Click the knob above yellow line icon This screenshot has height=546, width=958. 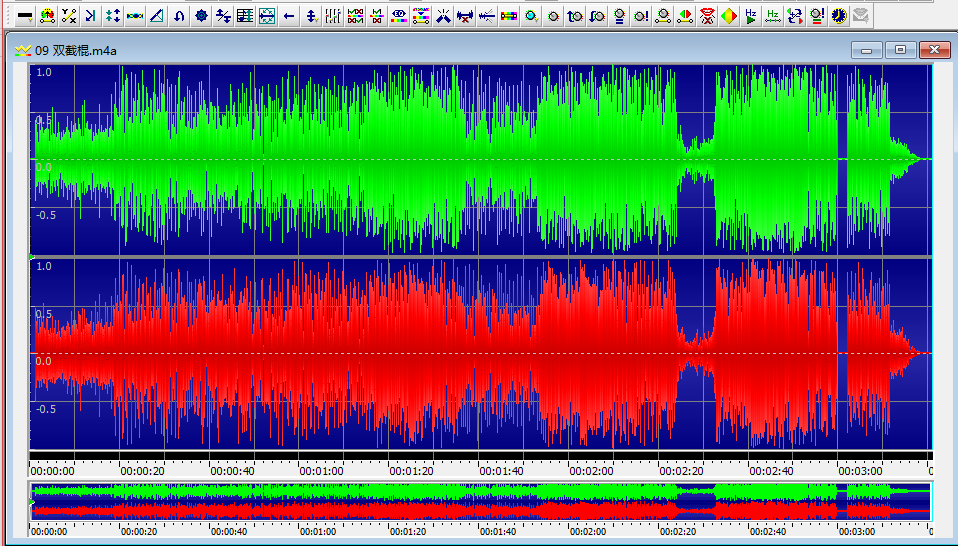pos(663,16)
